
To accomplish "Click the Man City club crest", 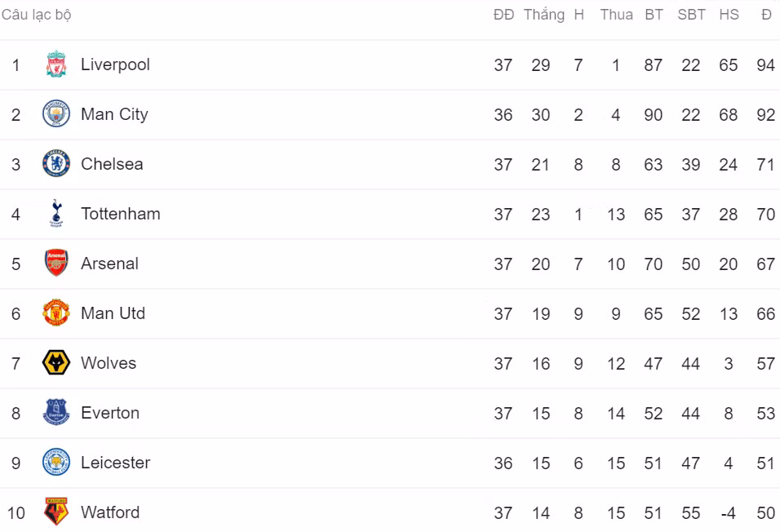I will pyautogui.click(x=56, y=114).
